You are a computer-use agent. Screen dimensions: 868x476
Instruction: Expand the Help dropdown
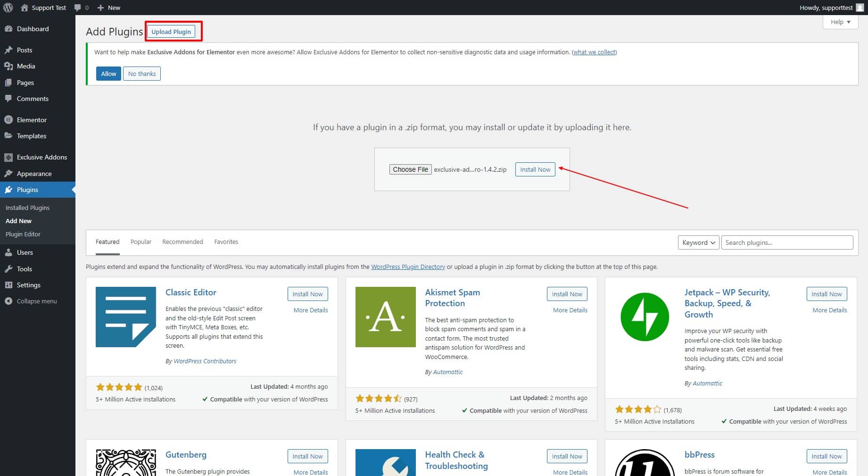click(840, 22)
